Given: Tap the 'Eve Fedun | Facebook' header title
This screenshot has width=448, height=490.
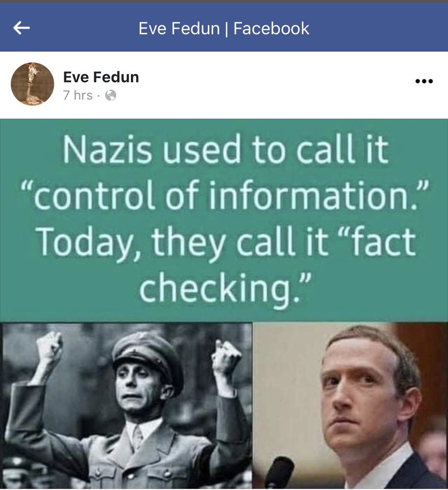Looking at the screenshot, I should click(224, 28).
